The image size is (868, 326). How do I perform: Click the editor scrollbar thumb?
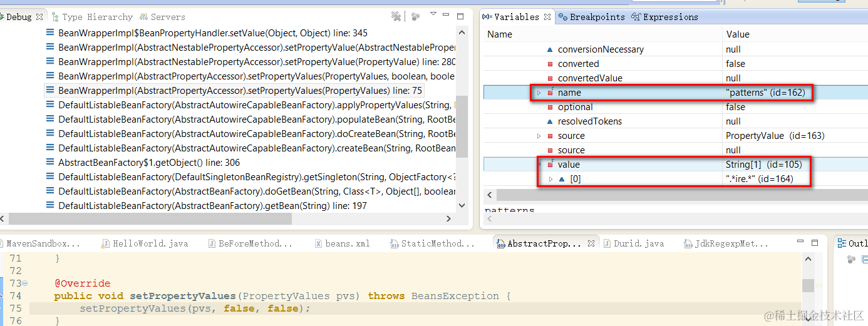[x=808, y=285]
